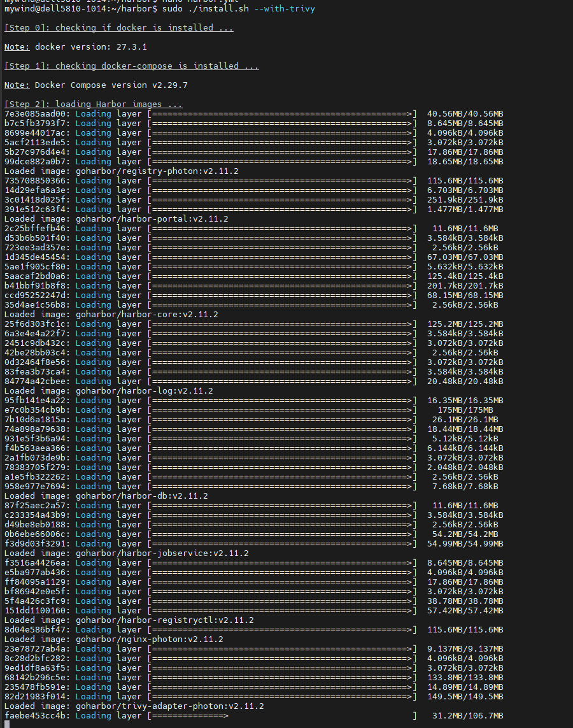Click '[Step 2]: loading Harbor images' heading

pos(93,104)
